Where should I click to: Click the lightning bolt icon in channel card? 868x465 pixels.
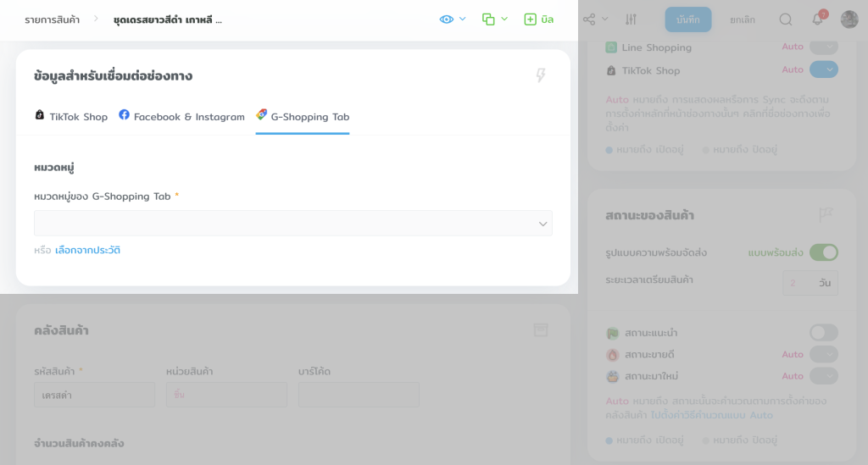[x=541, y=75]
